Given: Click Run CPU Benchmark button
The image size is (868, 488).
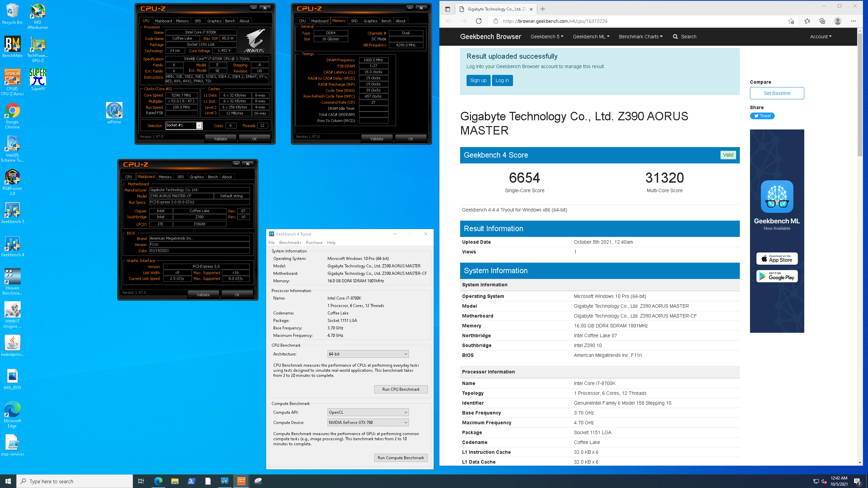Looking at the screenshot, I should [401, 389].
